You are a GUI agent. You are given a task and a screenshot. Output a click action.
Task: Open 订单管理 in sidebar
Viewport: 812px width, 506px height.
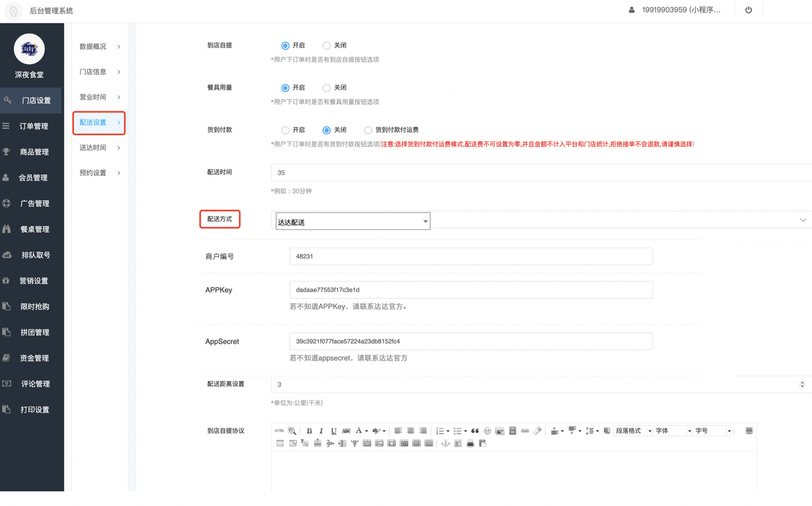point(32,126)
